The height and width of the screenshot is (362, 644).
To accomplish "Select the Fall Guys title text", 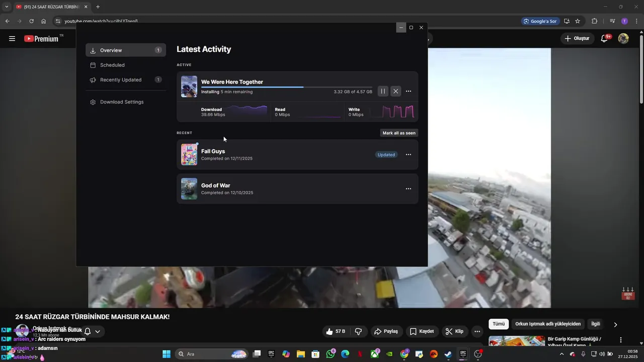I will pyautogui.click(x=213, y=151).
